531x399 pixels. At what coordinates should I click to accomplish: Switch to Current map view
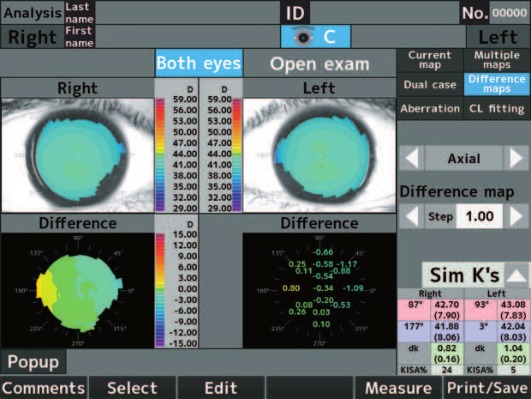430,60
